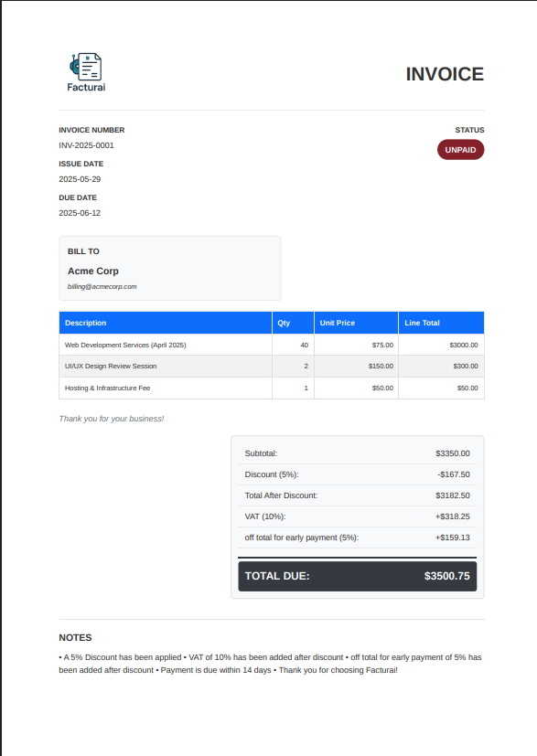This screenshot has height=756, width=537.
Task: Click the Facturai document logo icon
Action: tap(86, 67)
